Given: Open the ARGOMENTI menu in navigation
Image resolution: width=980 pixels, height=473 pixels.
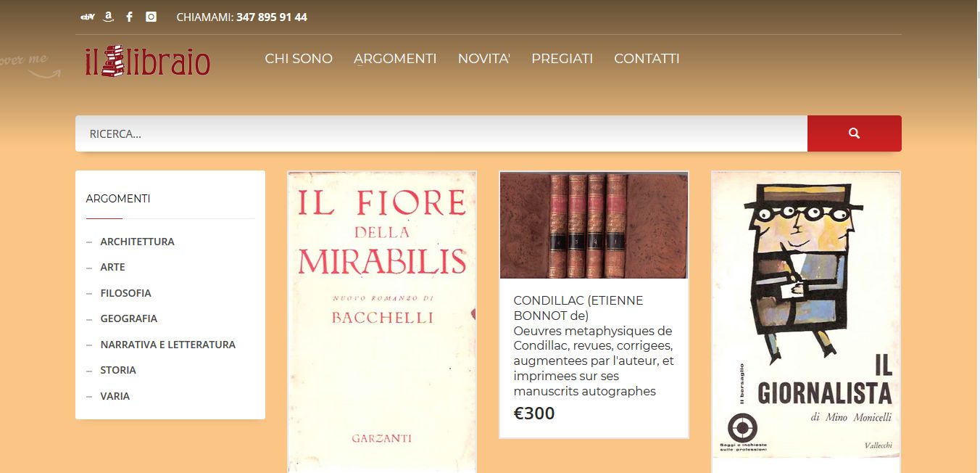Looking at the screenshot, I should pos(395,59).
